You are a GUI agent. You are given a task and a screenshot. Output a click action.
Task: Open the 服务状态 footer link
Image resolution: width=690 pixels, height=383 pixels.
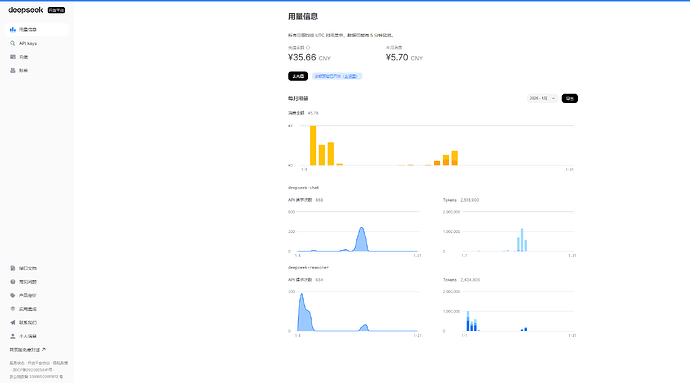point(17,363)
